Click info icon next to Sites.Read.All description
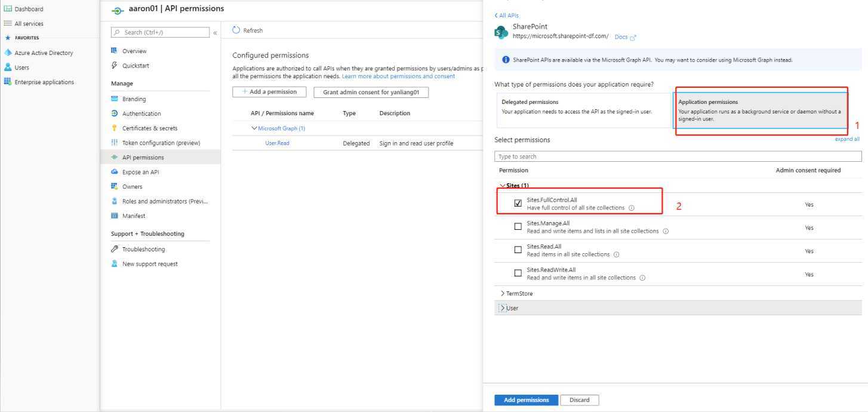 point(617,254)
